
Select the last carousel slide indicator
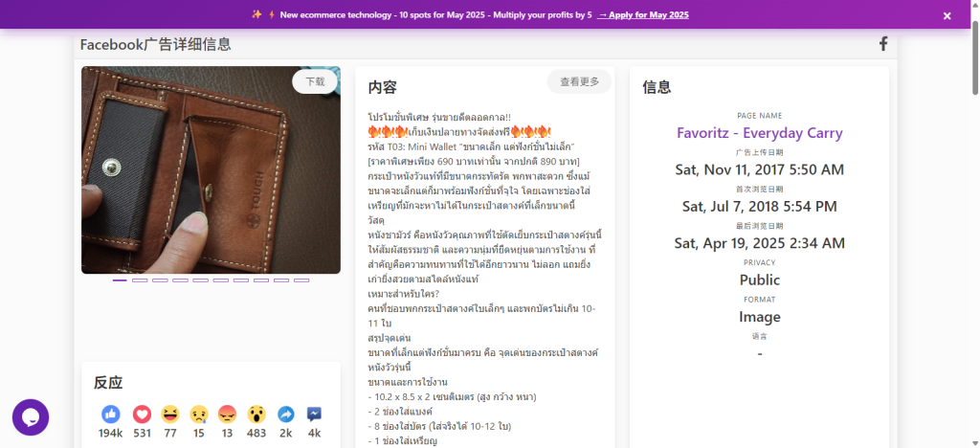pos(301,280)
